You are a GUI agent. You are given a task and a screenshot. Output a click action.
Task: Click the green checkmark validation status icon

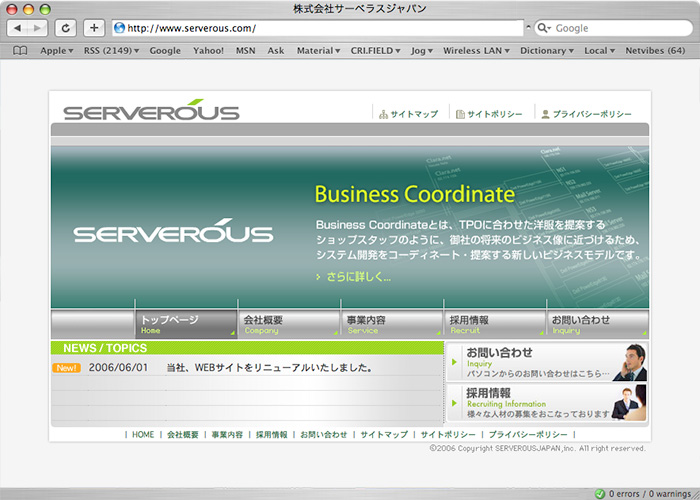tap(600, 494)
